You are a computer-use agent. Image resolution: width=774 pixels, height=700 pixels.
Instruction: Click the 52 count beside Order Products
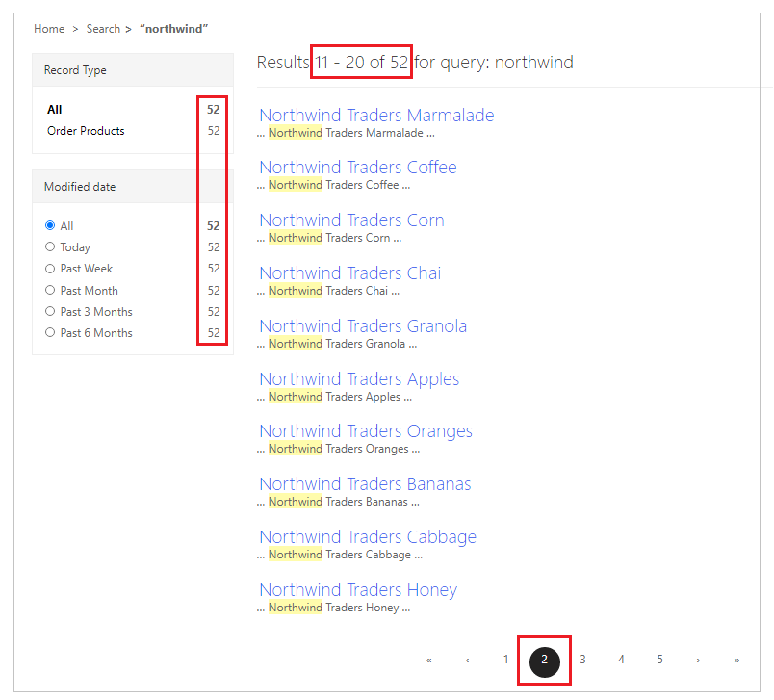tap(214, 131)
